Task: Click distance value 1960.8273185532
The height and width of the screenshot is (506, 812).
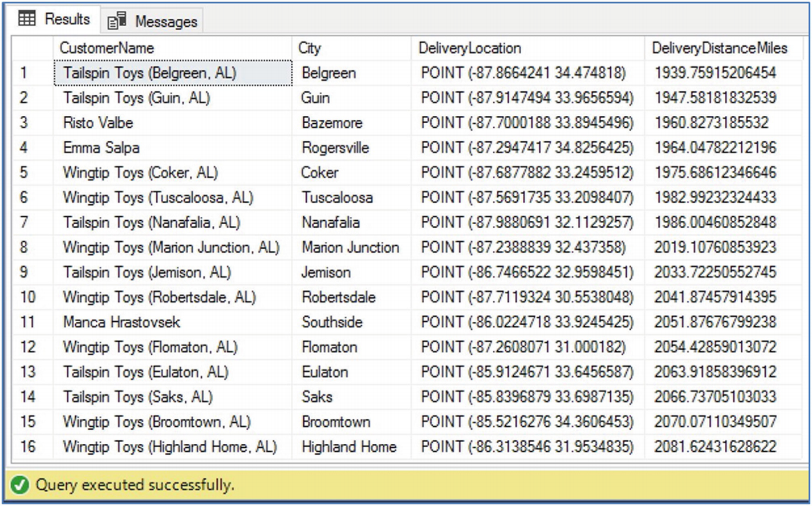Action: pos(711,123)
